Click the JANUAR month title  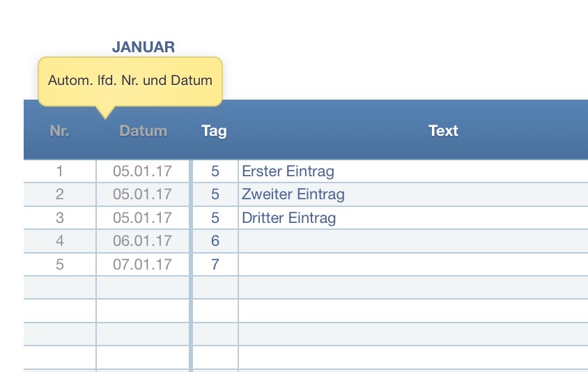[144, 47]
